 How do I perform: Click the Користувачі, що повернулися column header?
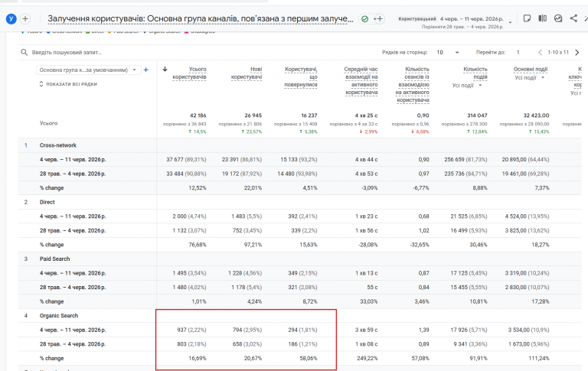click(301, 76)
